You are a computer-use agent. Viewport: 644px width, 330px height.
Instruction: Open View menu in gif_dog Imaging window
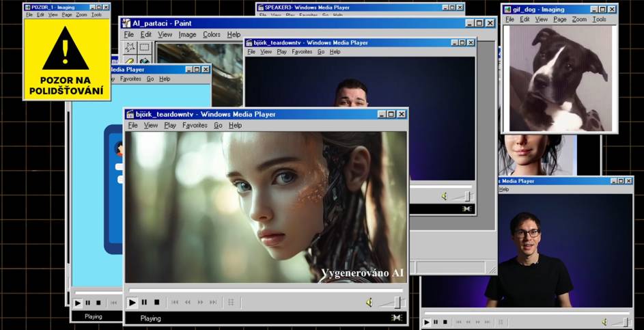pyautogui.click(x=542, y=19)
